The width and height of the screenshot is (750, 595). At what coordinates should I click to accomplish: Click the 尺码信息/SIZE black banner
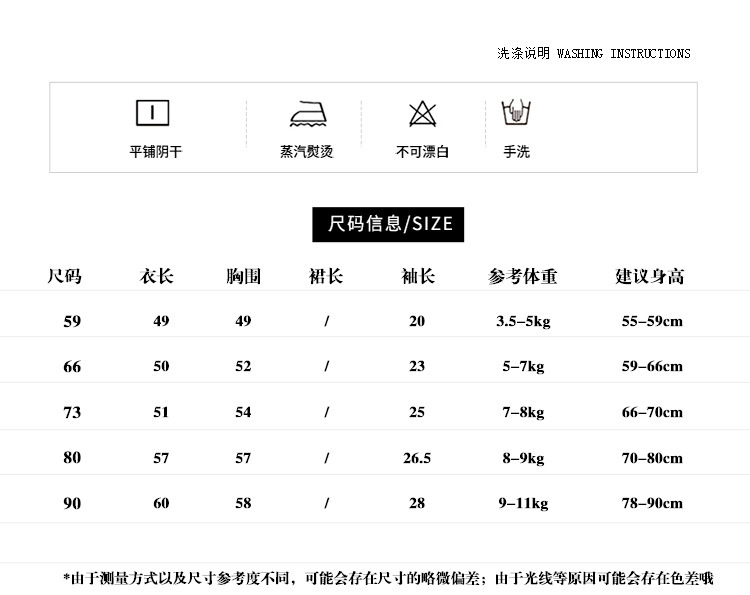388,224
